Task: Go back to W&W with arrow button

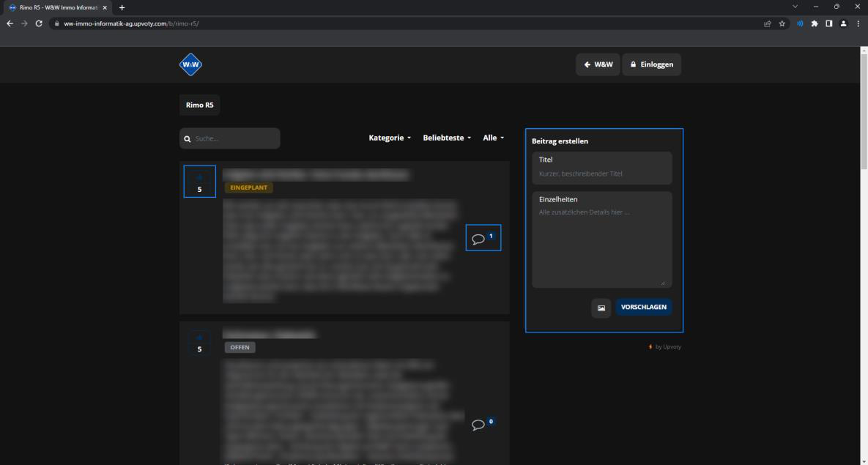Action: pos(598,64)
